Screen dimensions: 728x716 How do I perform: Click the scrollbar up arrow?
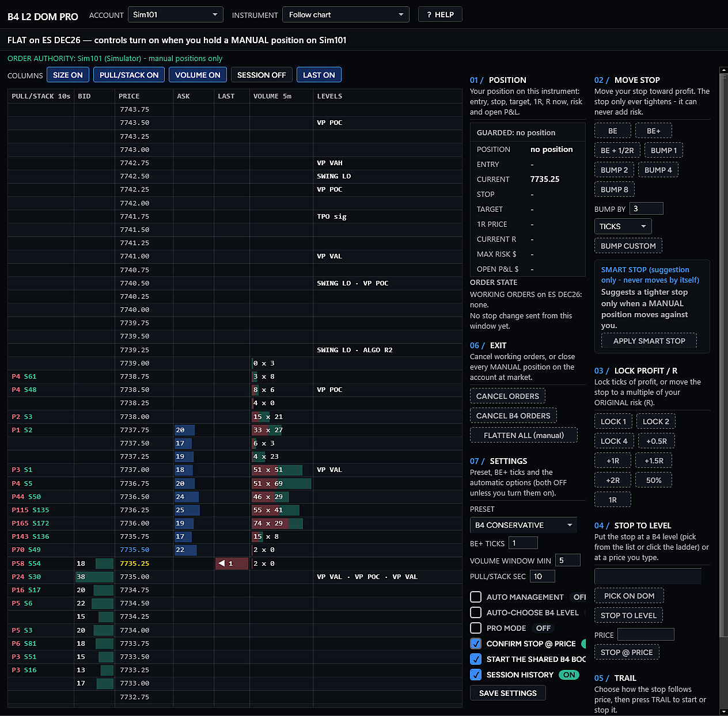click(x=724, y=70)
